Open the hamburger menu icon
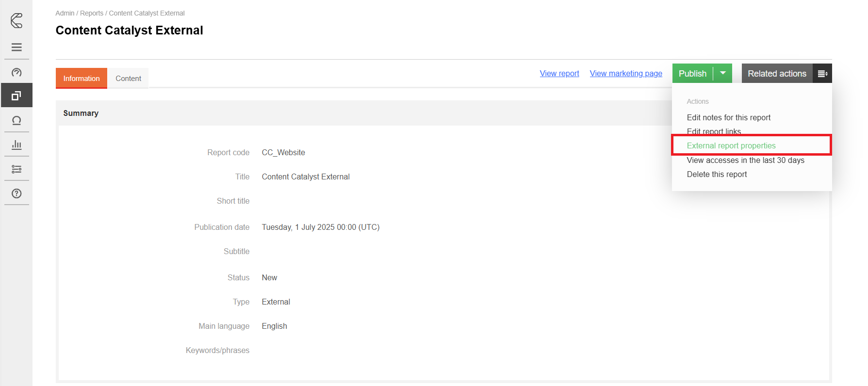Image resolution: width=868 pixels, height=386 pixels. (x=16, y=47)
